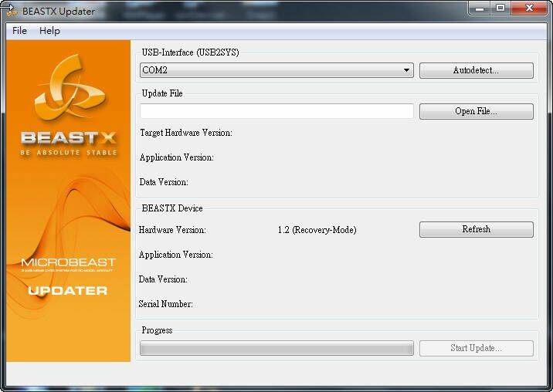Click the Autodetect... button
Screen dimensions: 553x392
(x=476, y=70)
